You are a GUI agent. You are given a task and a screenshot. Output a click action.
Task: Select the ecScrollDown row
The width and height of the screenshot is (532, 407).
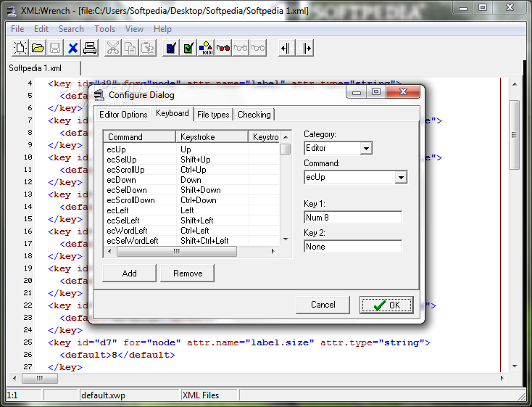(191, 200)
